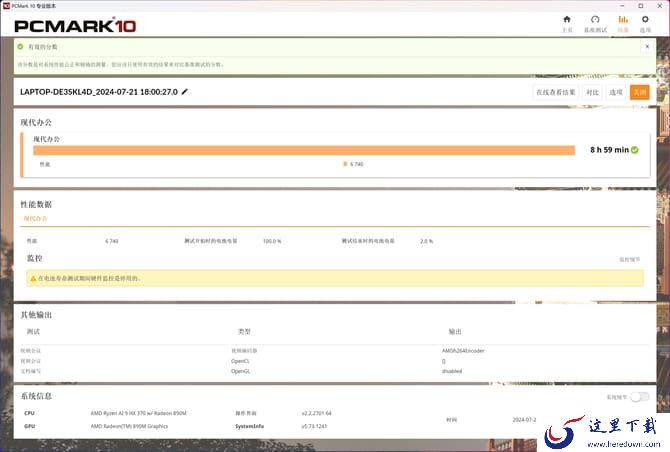Click the yellow hardware monitoring disabled notice

tap(335, 279)
